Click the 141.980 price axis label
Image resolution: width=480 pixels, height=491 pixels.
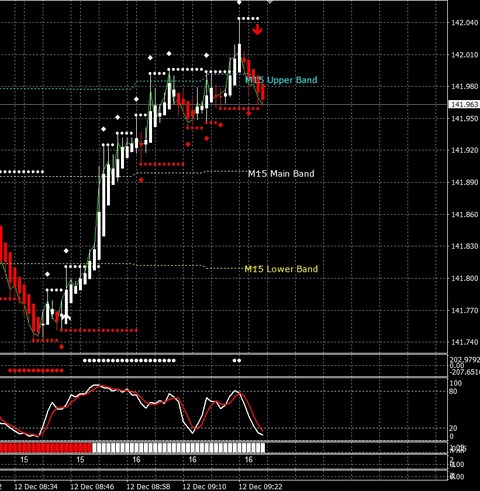(x=465, y=86)
